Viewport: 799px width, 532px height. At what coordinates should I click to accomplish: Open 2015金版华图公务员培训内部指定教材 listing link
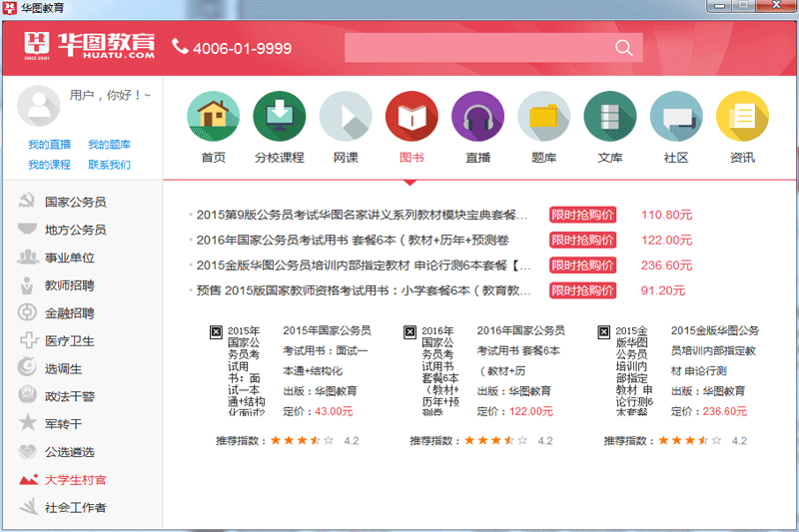coord(364,266)
